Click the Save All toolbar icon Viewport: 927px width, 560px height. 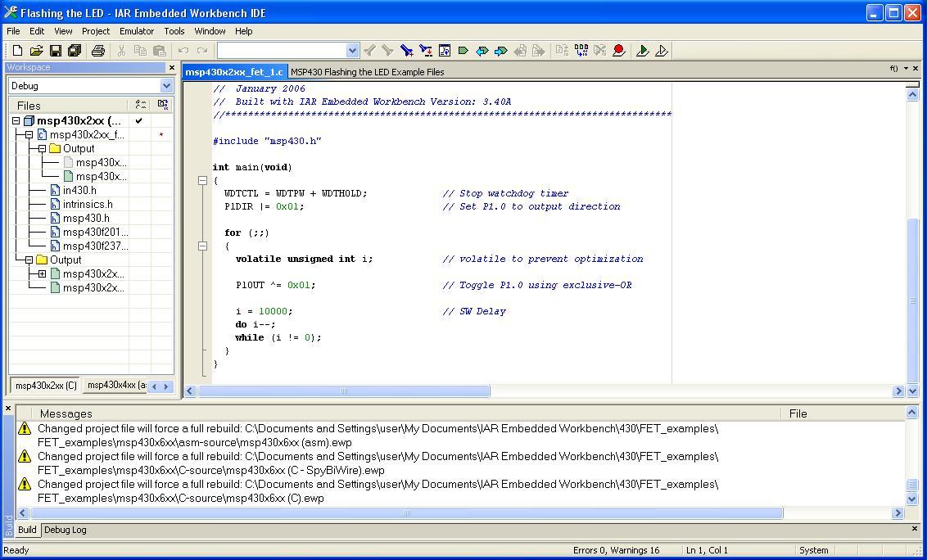click(75, 51)
